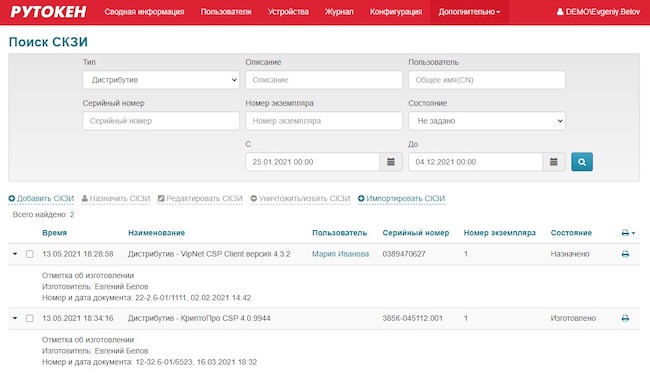Click the Импортировать СКЗИ link
The image size is (650, 389).
[401, 199]
